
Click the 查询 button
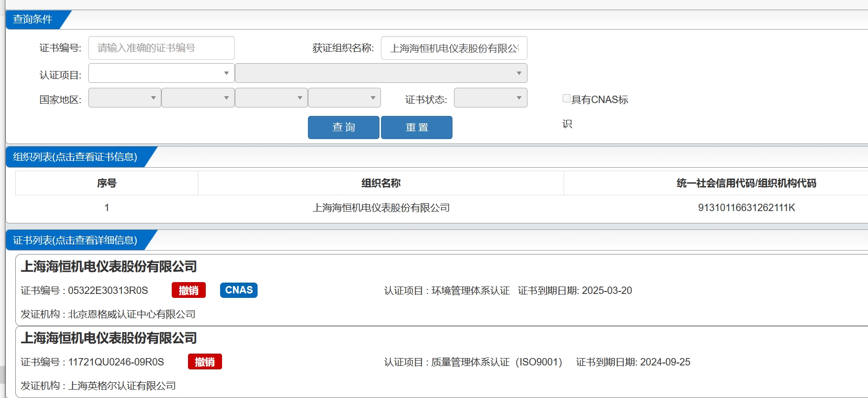[x=343, y=127]
